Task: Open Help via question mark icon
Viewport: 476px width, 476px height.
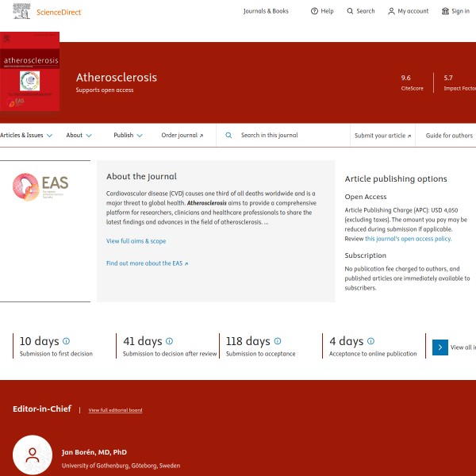Action: coord(314,11)
